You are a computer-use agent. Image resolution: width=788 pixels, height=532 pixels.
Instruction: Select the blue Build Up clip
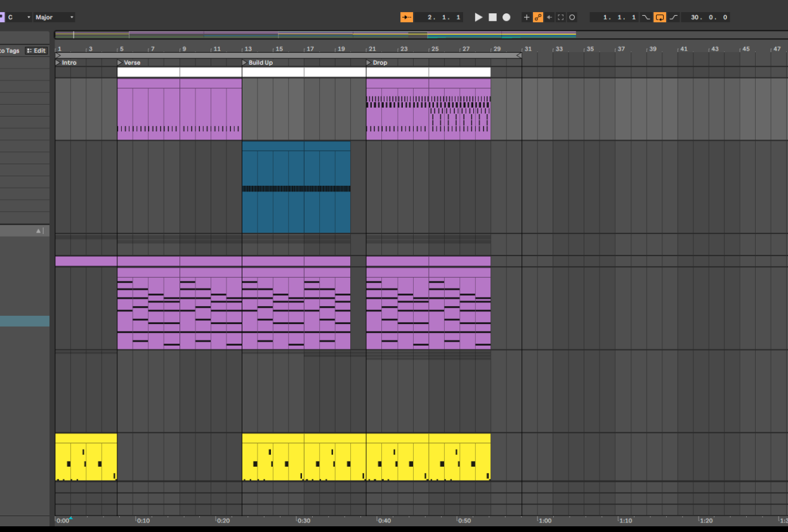point(296,187)
